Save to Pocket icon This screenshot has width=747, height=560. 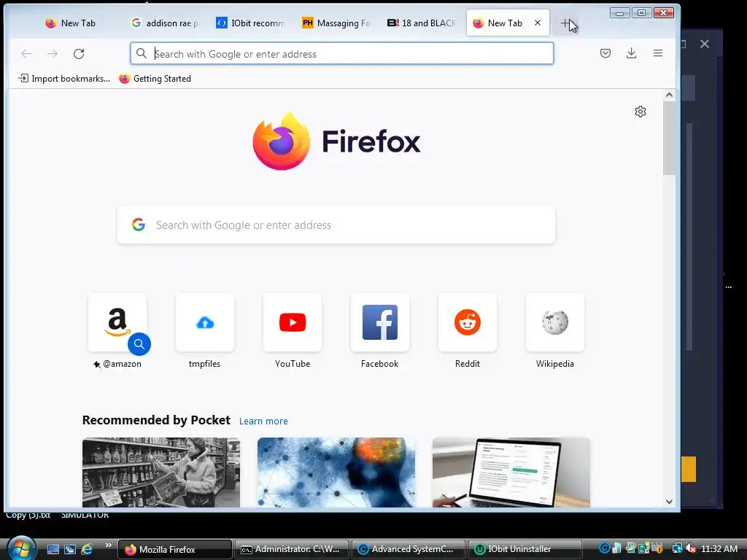(605, 53)
